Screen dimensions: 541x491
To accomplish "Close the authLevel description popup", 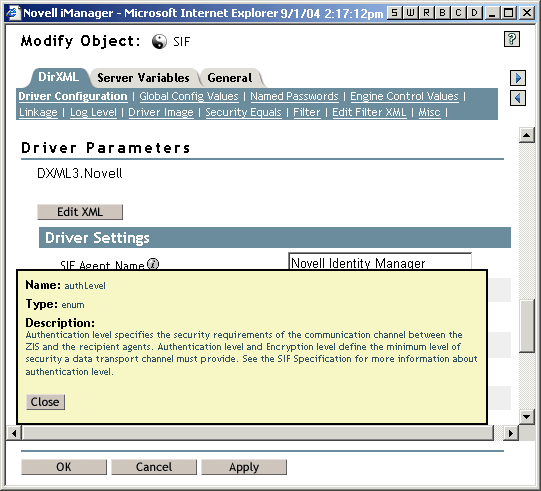I will [45, 402].
